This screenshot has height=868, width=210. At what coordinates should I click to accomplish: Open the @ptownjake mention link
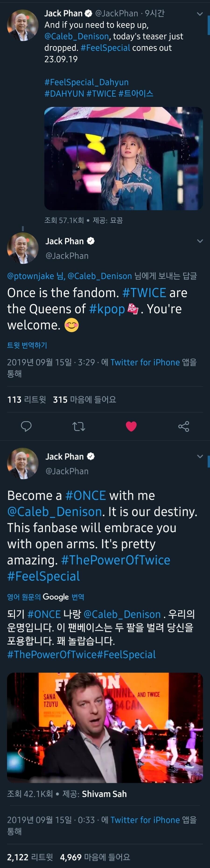[30, 276]
